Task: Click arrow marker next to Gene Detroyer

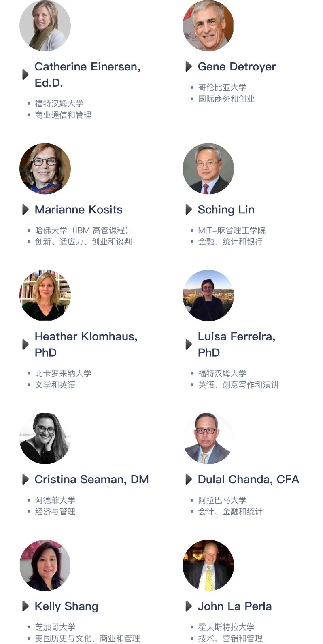Action: [x=188, y=66]
